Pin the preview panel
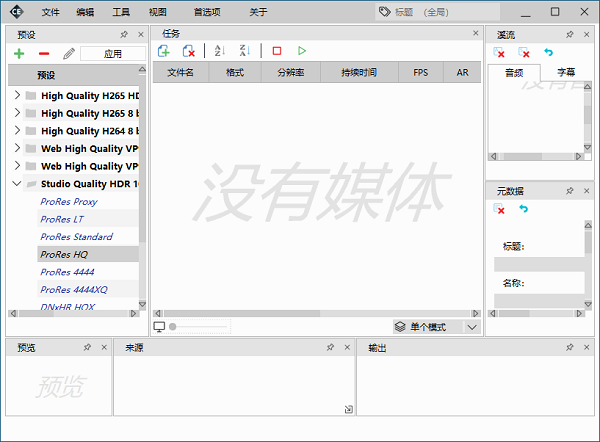 click(87, 347)
